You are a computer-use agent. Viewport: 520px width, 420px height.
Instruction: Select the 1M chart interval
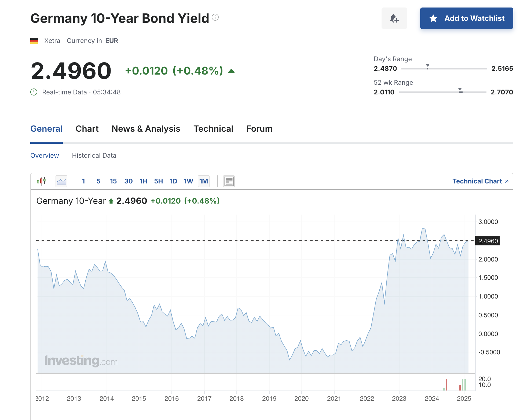(x=204, y=181)
